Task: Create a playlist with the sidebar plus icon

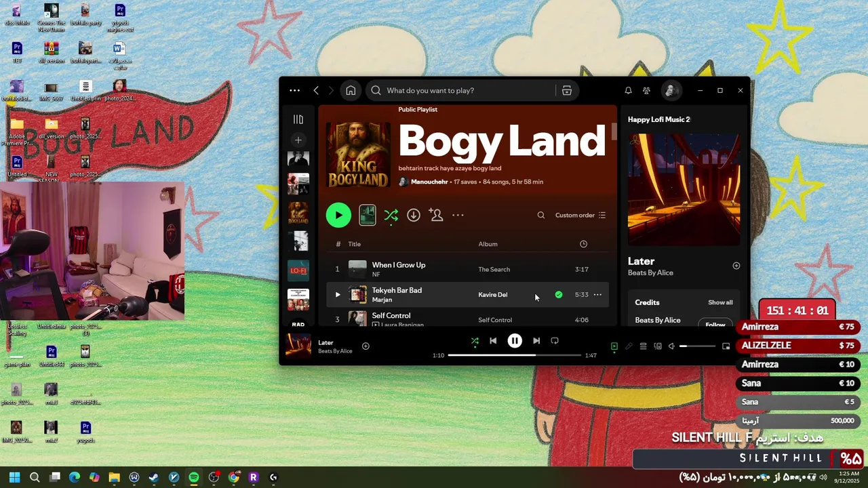Action: click(298, 140)
